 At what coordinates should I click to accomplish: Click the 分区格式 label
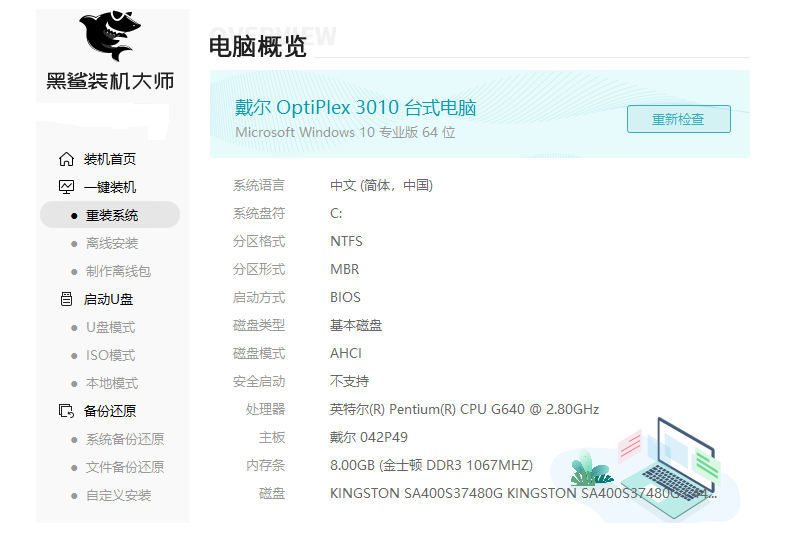pyautogui.click(x=259, y=241)
